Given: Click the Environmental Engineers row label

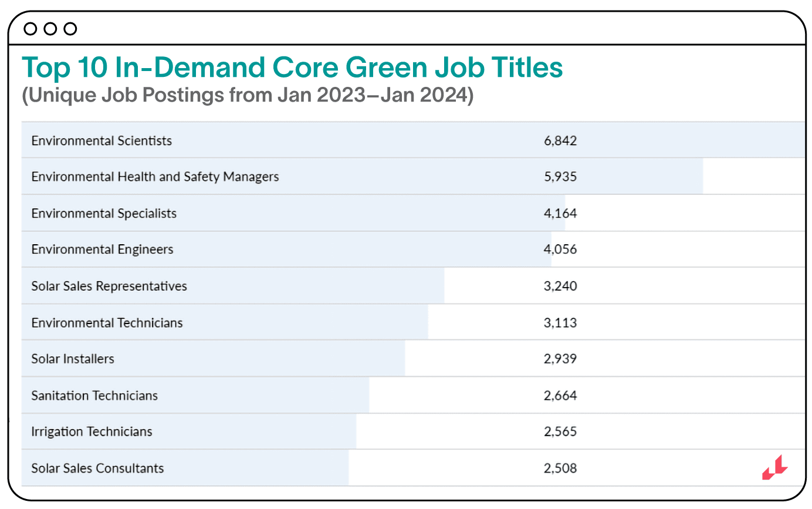Looking at the screenshot, I should pos(102,250).
